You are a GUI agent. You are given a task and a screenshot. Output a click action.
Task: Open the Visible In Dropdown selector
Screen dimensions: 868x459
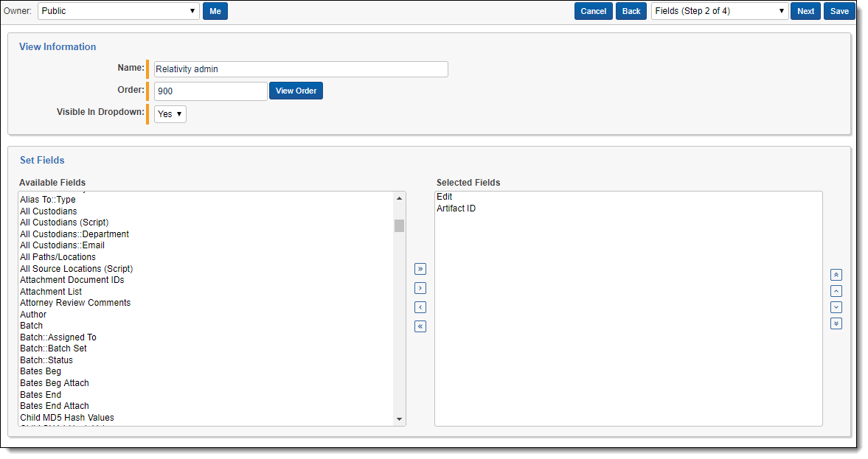pos(170,114)
